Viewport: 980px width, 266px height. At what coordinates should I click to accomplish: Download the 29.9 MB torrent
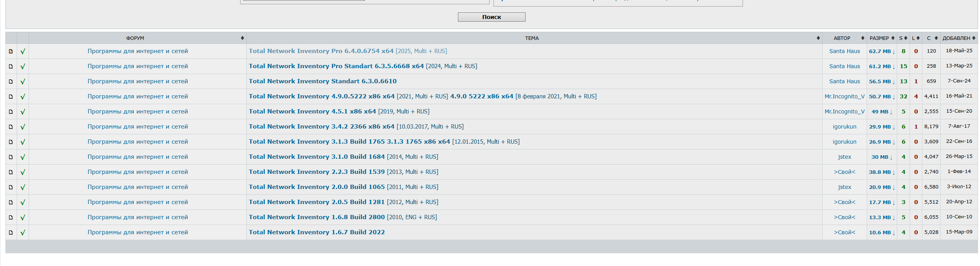(882, 127)
